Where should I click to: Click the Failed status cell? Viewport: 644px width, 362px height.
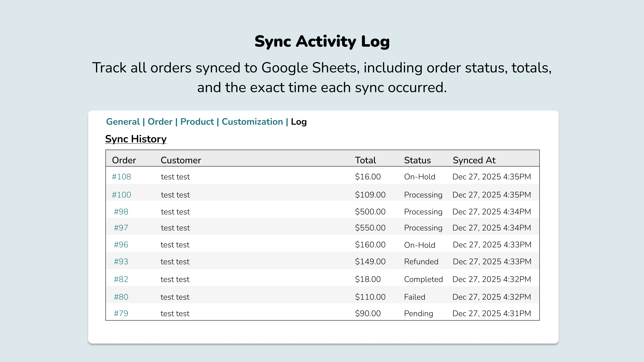[415, 297]
